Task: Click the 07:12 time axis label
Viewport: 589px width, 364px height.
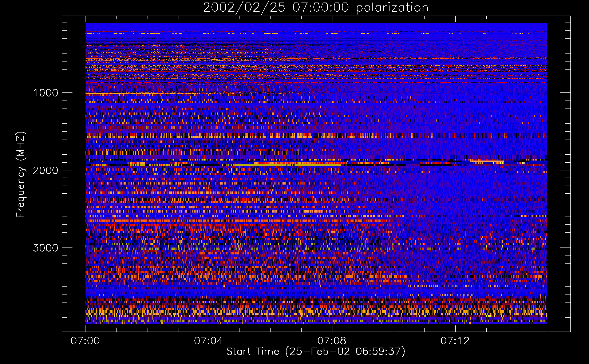Action: click(x=455, y=341)
